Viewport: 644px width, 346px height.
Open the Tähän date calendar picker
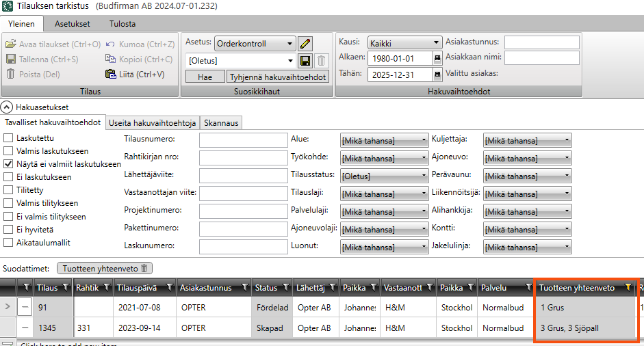[438, 75]
